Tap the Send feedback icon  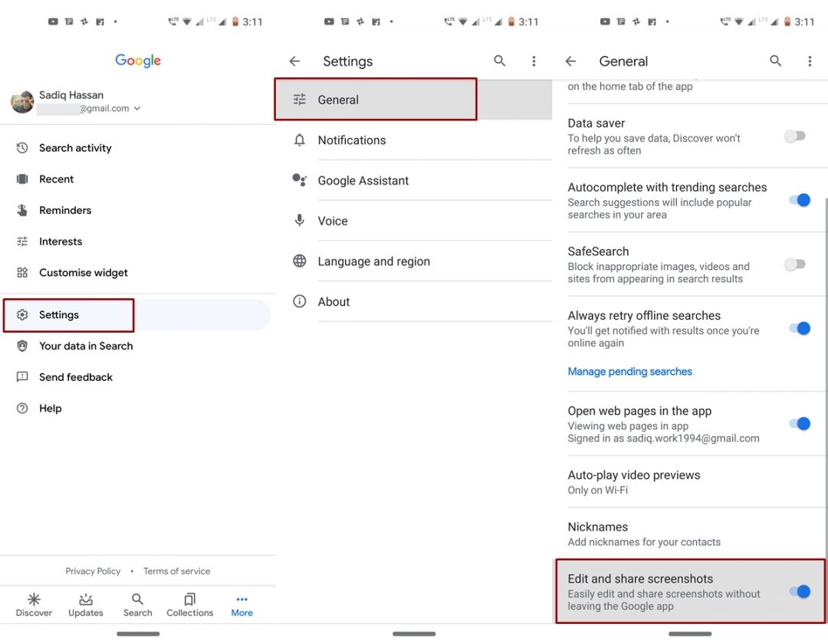coord(22,377)
